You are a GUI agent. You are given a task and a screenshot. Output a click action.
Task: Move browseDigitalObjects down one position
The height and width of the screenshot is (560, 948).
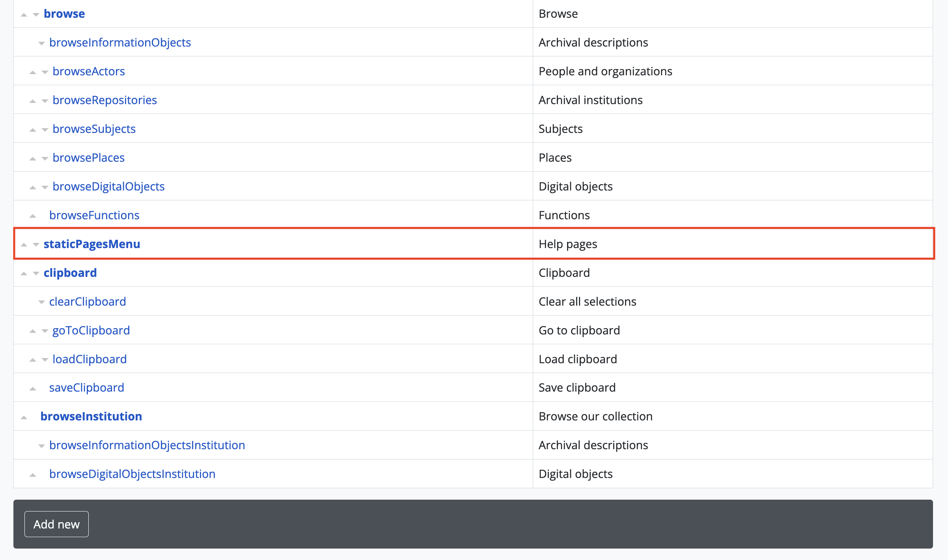coord(45,187)
